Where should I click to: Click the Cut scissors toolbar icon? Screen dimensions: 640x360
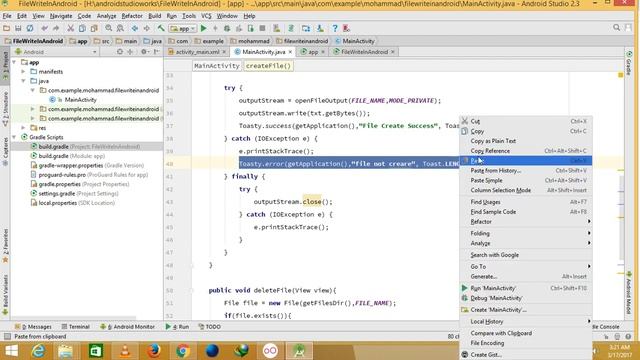71,29
